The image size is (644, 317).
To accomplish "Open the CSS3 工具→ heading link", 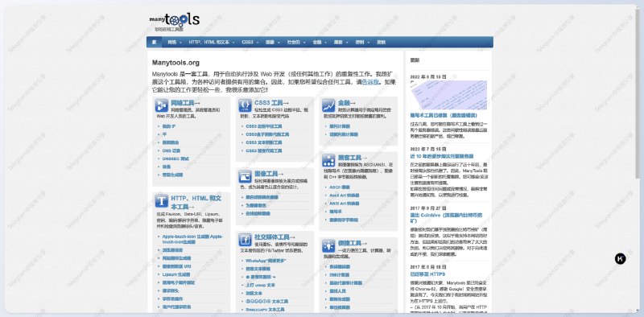I will point(271,103).
